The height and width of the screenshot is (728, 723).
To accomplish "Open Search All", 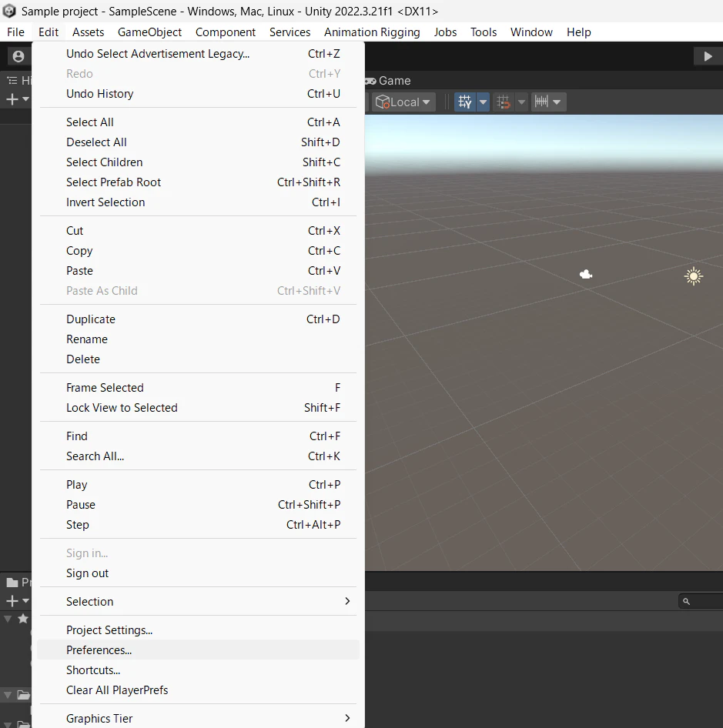I will tap(198, 456).
